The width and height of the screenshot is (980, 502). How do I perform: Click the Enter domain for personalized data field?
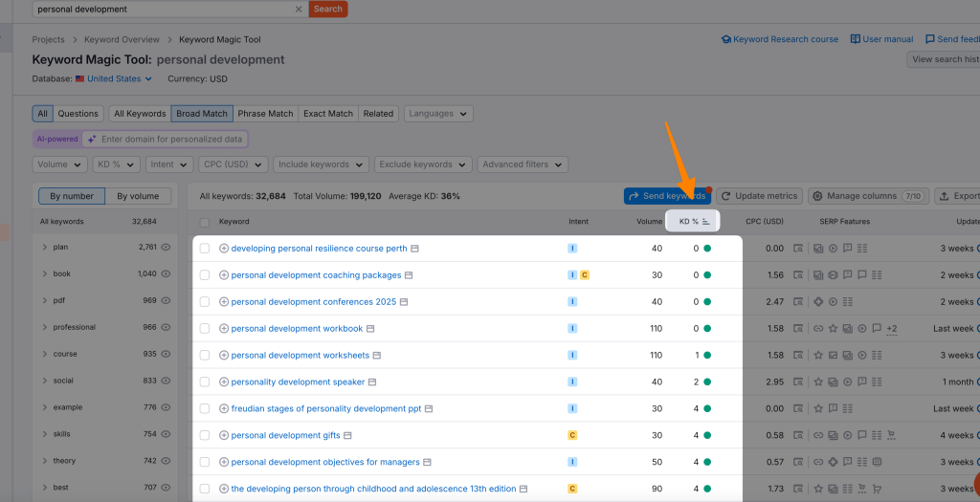(166, 140)
